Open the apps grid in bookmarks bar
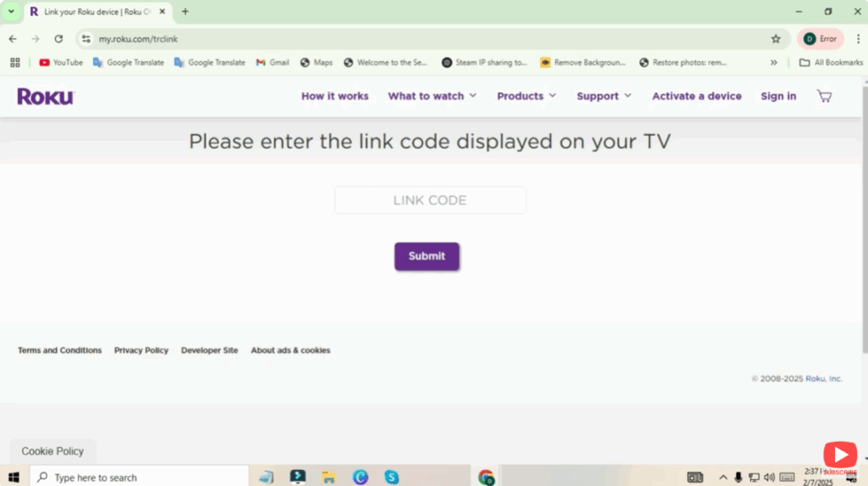 tap(15, 63)
